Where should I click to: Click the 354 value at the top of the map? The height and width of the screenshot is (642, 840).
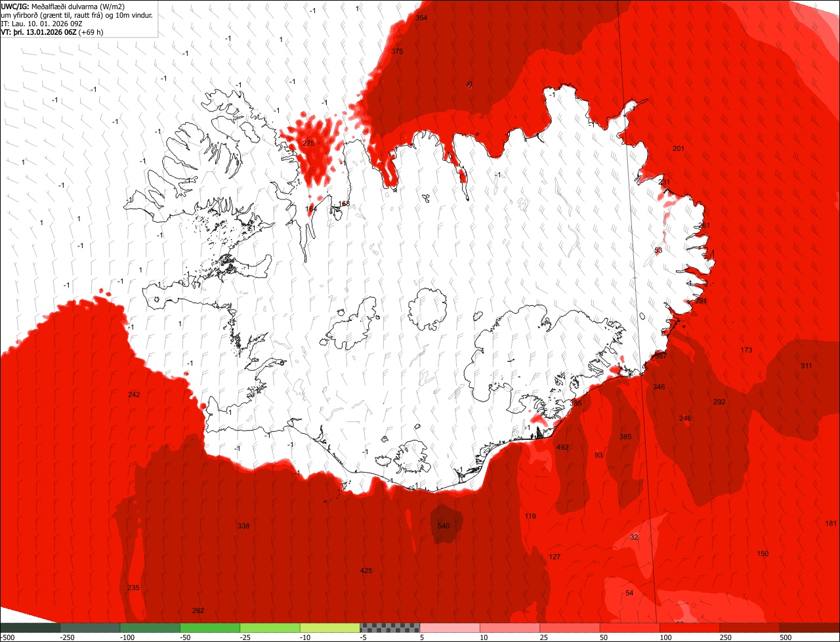421,18
